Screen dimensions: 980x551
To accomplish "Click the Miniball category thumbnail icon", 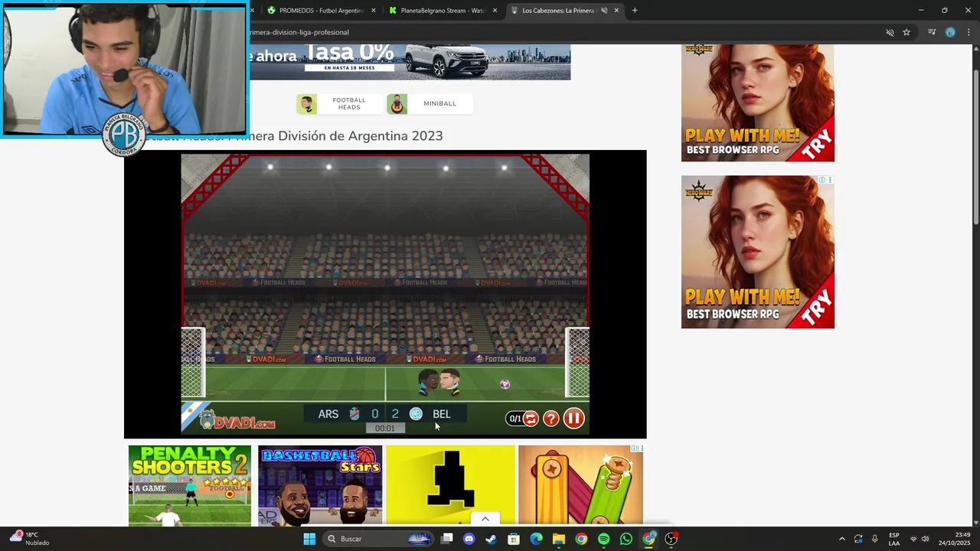I will tap(397, 104).
